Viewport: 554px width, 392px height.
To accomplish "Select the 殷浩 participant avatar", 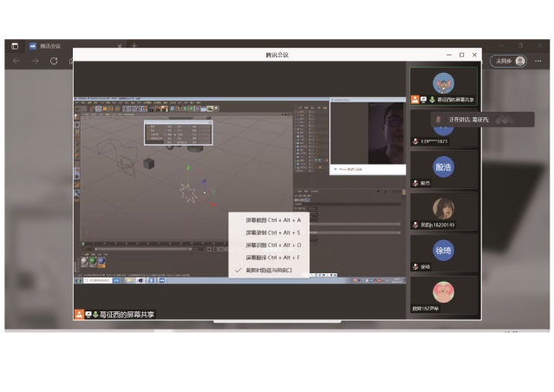I will pyautogui.click(x=443, y=166).
